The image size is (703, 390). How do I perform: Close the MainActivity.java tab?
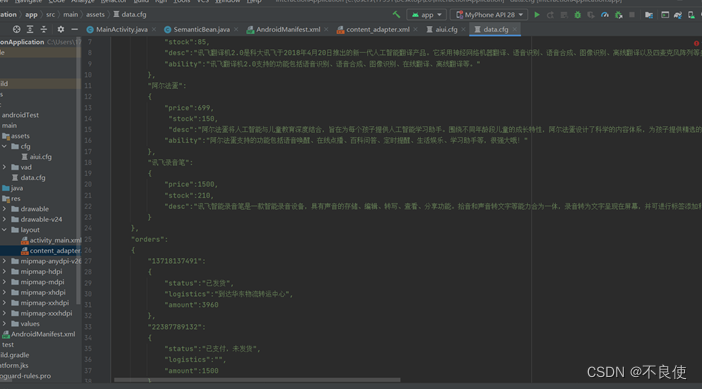154,30
